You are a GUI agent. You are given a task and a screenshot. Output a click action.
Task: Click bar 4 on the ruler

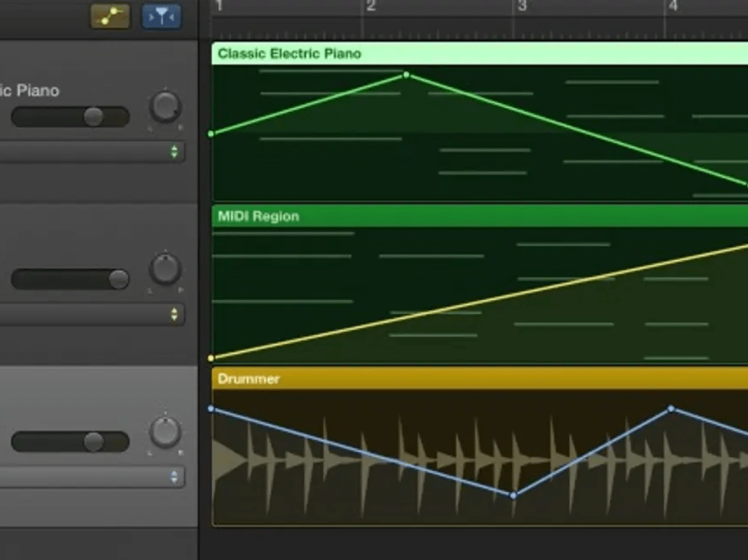pos(673,7)
